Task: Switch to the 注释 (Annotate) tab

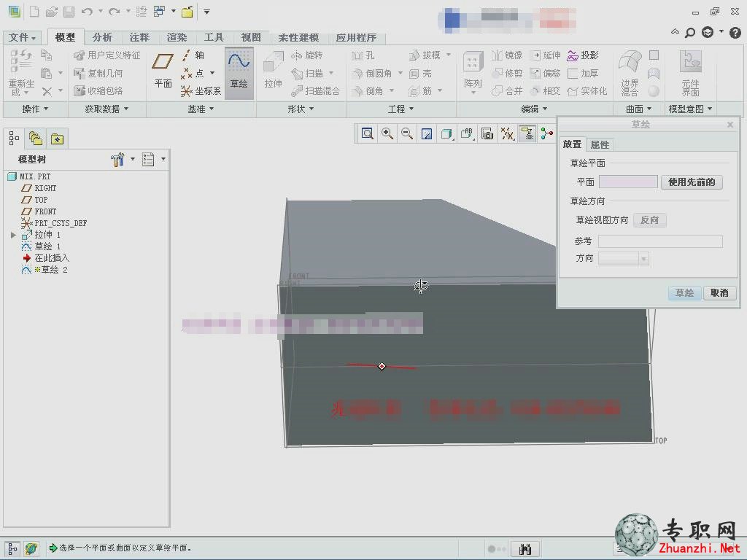Action: (x=139, y=37)
